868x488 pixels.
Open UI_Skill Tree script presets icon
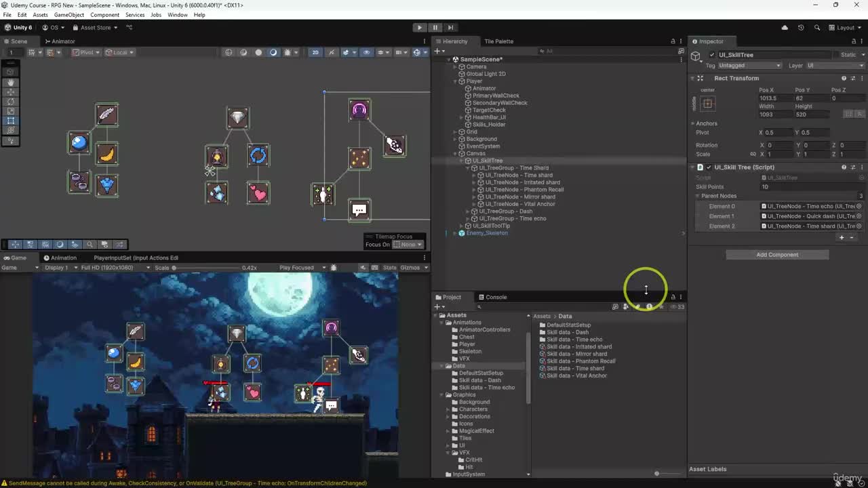pyautogui.click(x=853, y=167)
